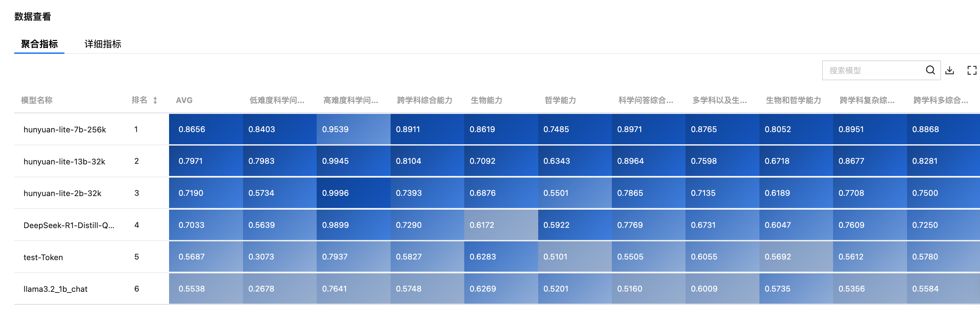Click the 0.2678 low-score cell
980x309 pixels.
coord(280,289)
